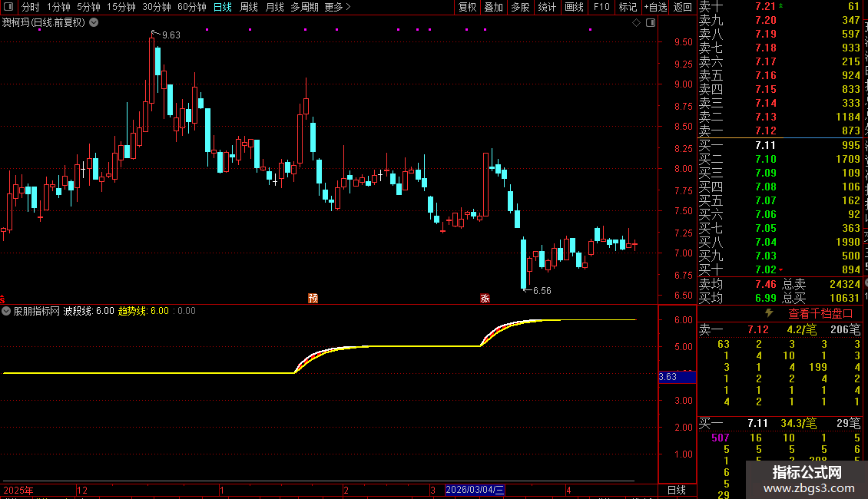Switch to 分时 intraday view
The width and height of the screenshot is (868, 499).
click(x=31, y=7)
